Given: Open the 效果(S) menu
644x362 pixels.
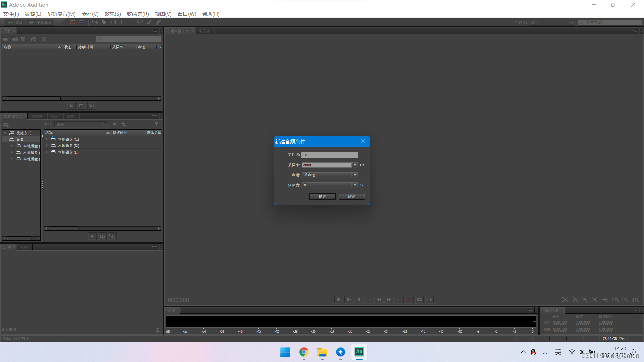Looking at the screenshot, I should (x=112, y=14).
